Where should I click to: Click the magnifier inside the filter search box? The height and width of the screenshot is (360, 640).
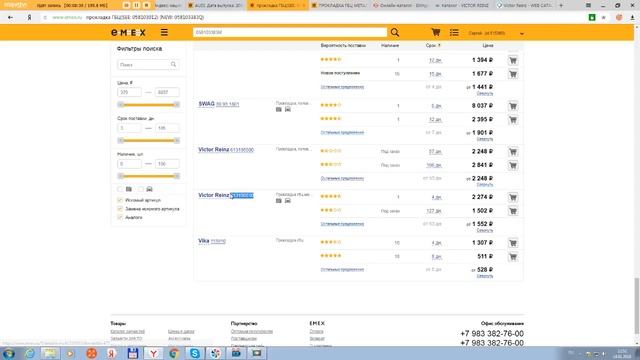[x=173, y=64]
